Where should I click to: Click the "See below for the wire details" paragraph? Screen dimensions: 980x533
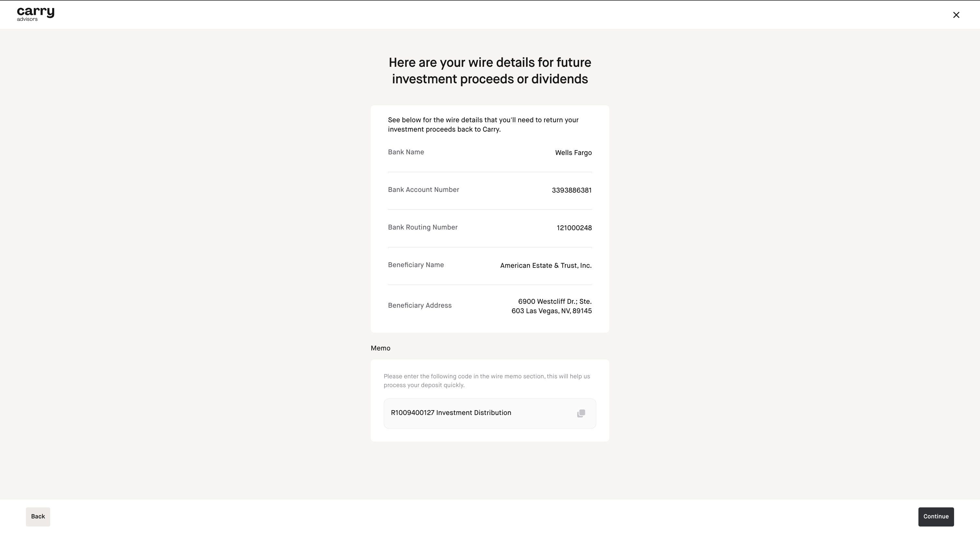[x=483, y=125]
